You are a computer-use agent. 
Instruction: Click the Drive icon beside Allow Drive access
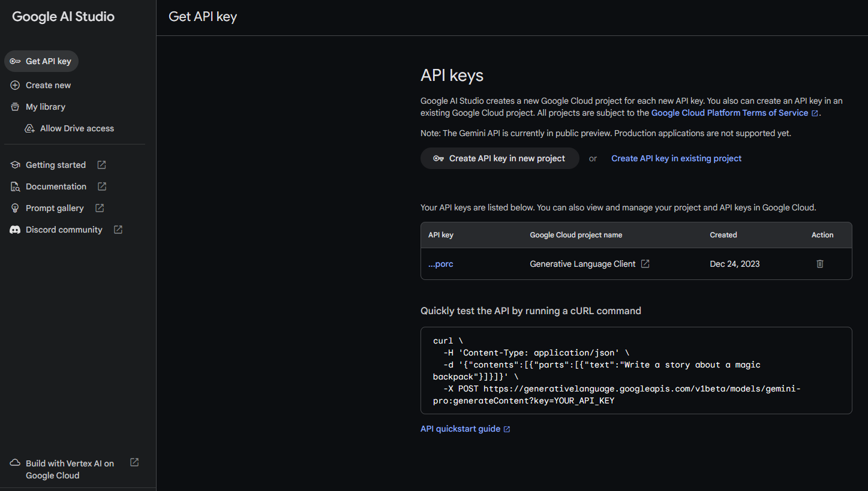pyautogui.click(x=29, y=128)
